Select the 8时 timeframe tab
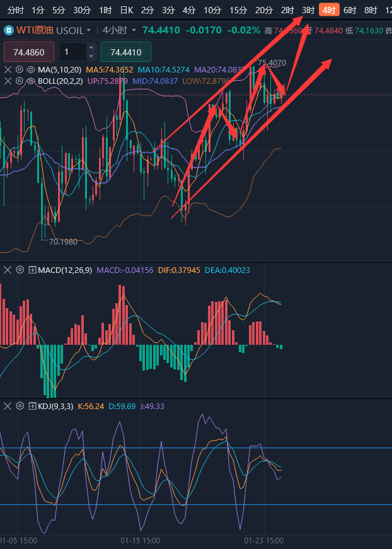 pyautogui.click(x=371, y=11)
